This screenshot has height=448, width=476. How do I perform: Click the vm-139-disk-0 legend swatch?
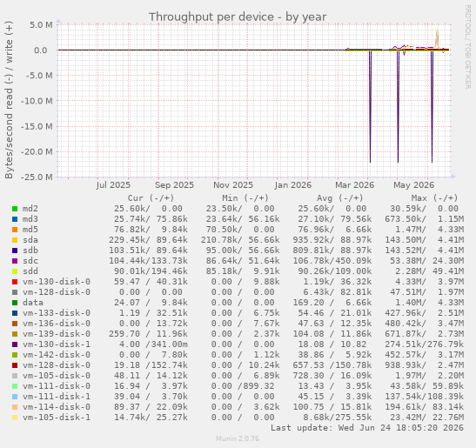coord(15,334)
